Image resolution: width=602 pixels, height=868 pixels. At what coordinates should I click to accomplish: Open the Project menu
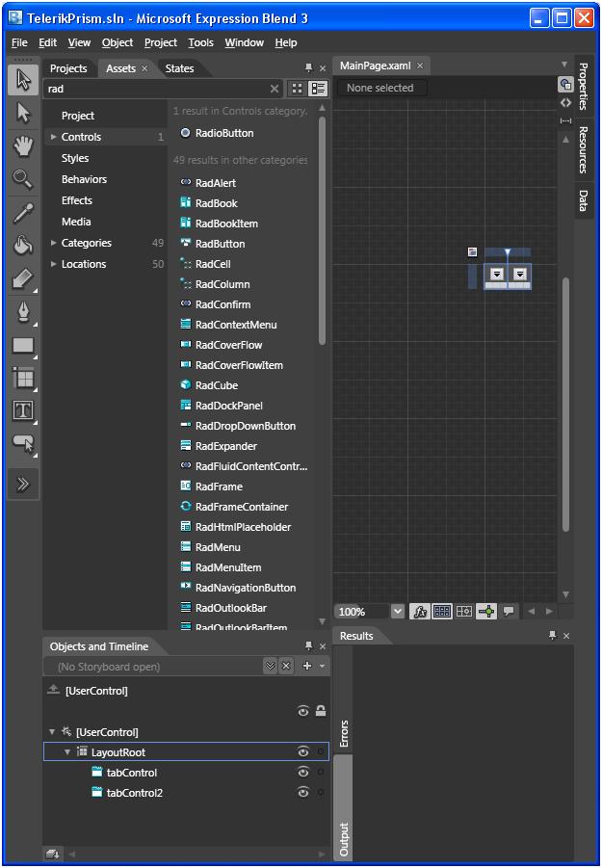click(x=161, y=42)
